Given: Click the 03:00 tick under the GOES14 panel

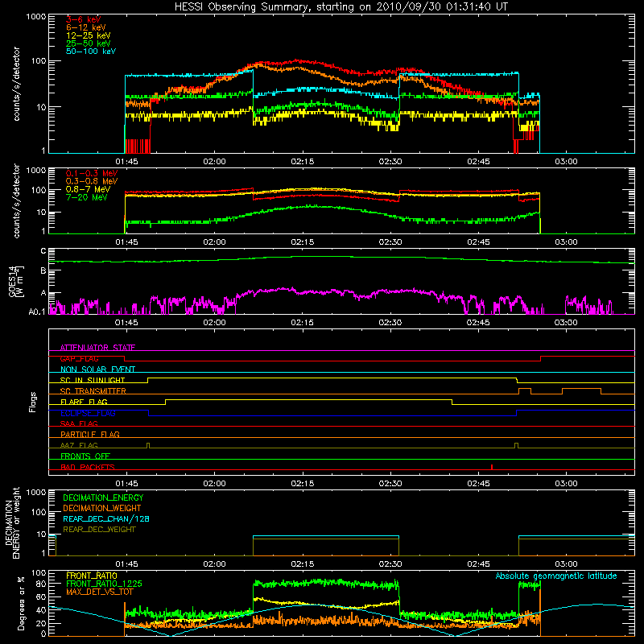Looking at the screenshot, I should tap(566, 323).
